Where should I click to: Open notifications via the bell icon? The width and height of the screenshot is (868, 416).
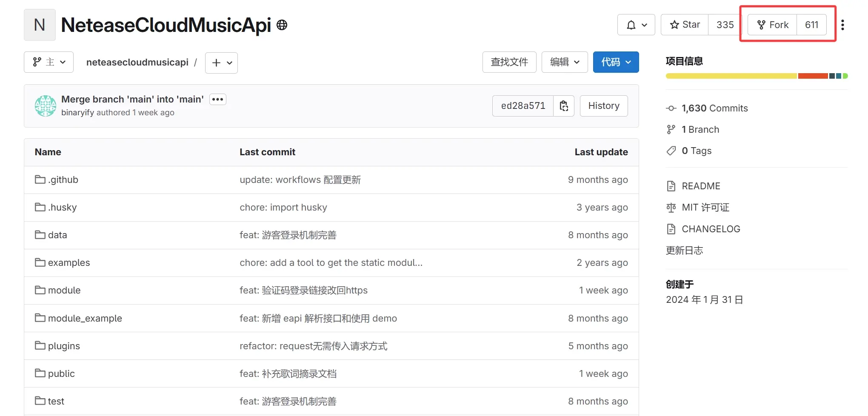tap(631, 24)
